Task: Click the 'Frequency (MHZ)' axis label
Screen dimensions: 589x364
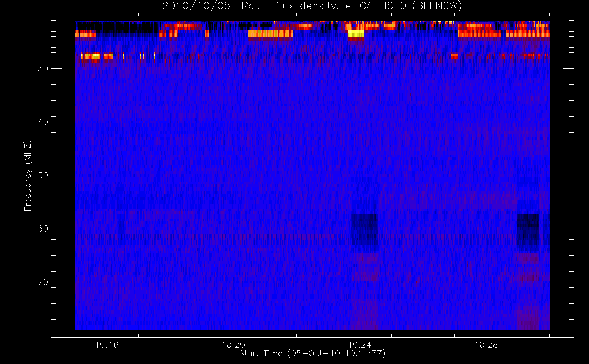Action: coord(28,175)
